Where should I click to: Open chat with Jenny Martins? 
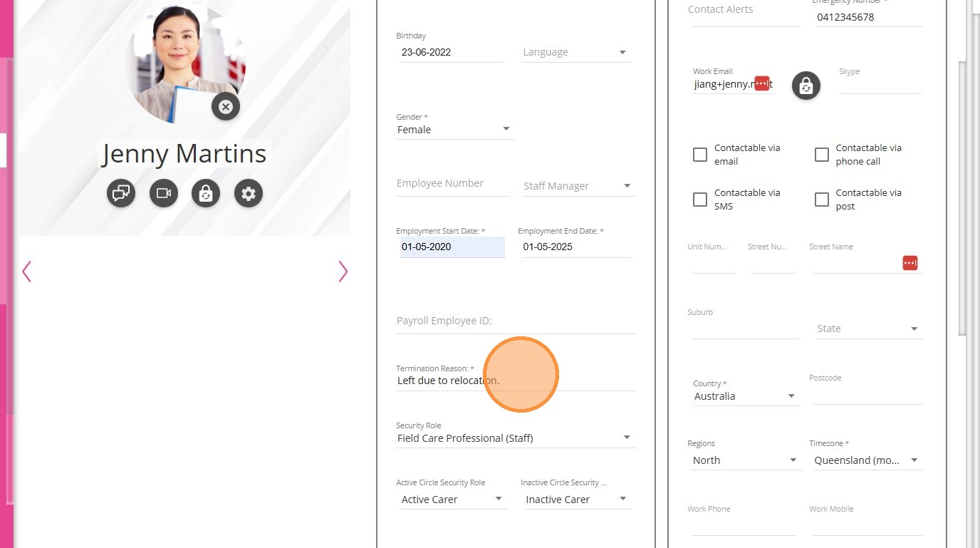click(121, 193)
